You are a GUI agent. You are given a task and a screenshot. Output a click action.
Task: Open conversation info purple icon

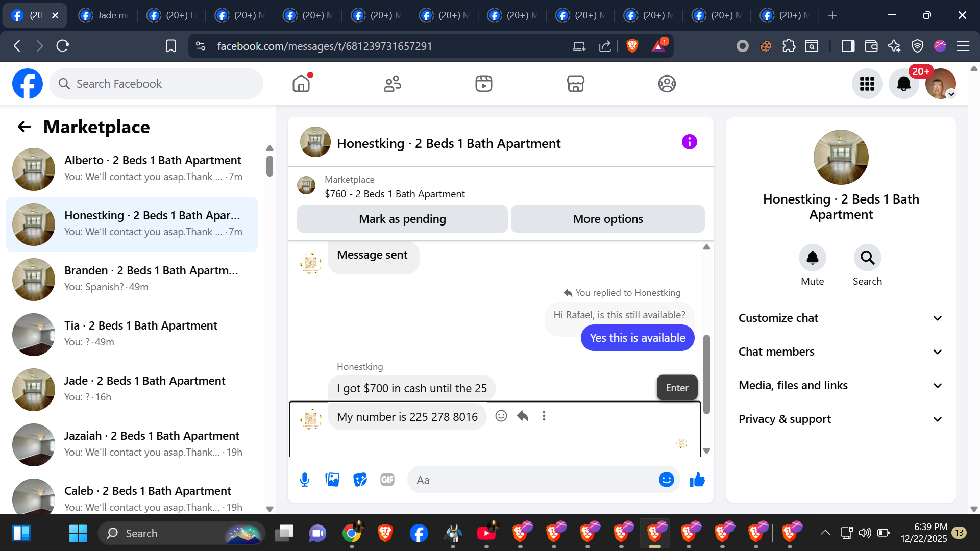[689, 142]
